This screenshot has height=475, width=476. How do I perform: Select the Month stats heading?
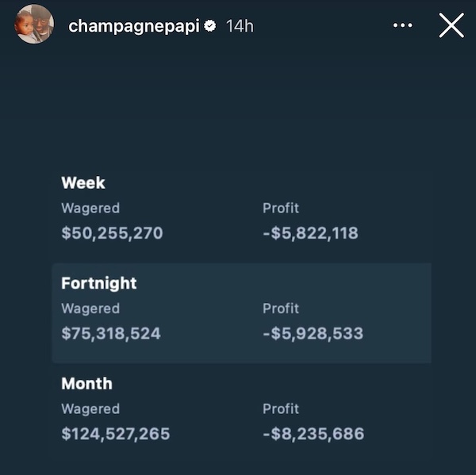pos(86,383)
